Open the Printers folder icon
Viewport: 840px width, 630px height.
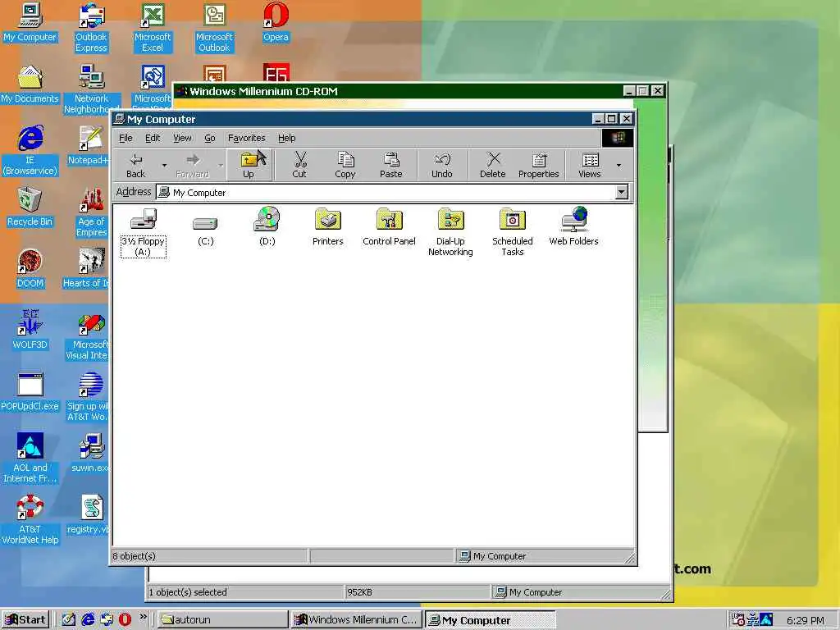tap(328, 227)
